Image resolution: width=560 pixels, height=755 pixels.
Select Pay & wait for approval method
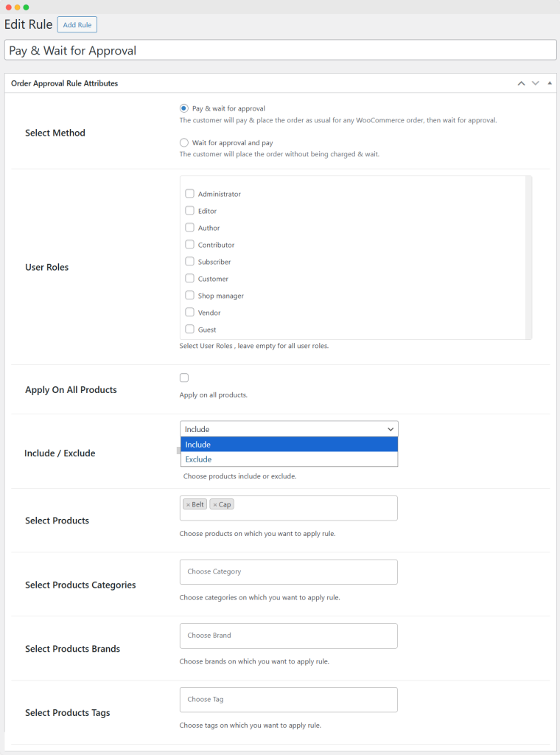pos(184,108)
